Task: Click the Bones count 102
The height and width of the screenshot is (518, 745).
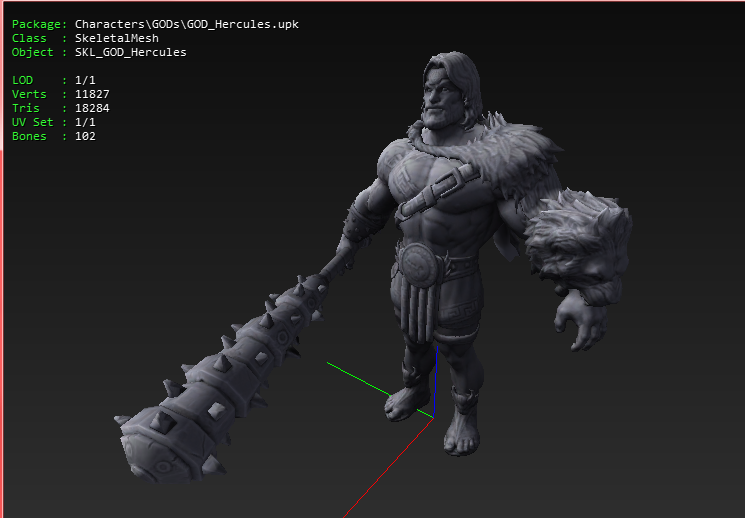Action: coord(86,136)
